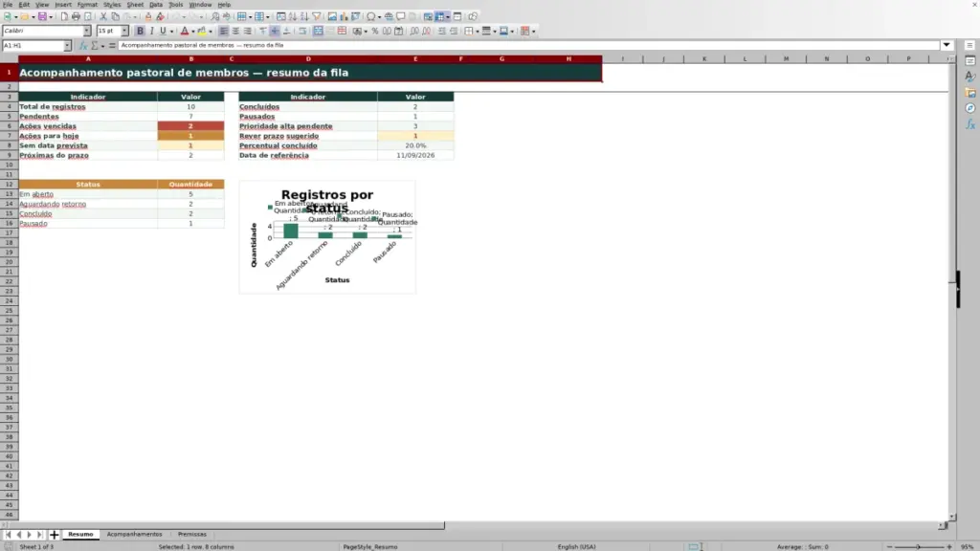Open the sidebar Styles deck
Screen dimensions: 980x551
970,77
